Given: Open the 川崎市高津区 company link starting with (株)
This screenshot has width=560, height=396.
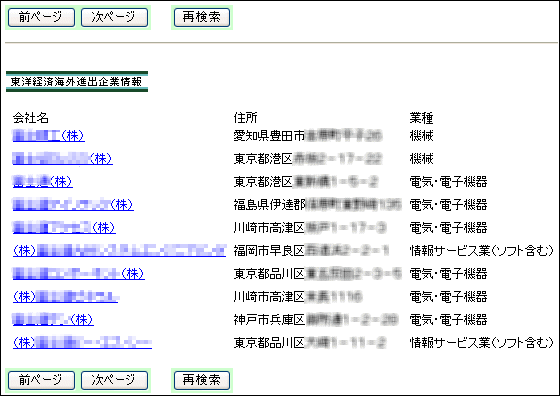Looking at the screenshot, I should tap(65, 296).
